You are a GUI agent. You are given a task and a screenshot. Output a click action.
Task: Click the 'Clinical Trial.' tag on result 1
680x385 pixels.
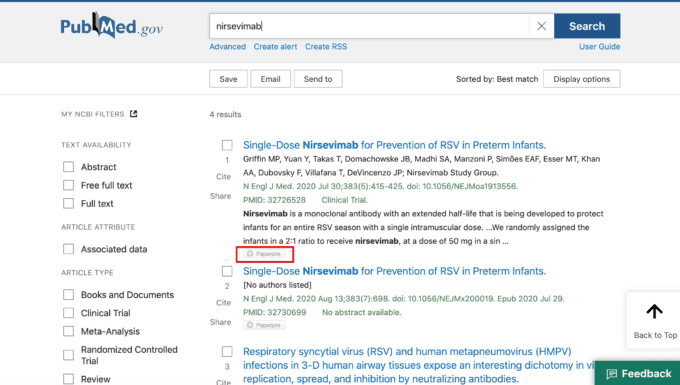click(x=345, y=200)
